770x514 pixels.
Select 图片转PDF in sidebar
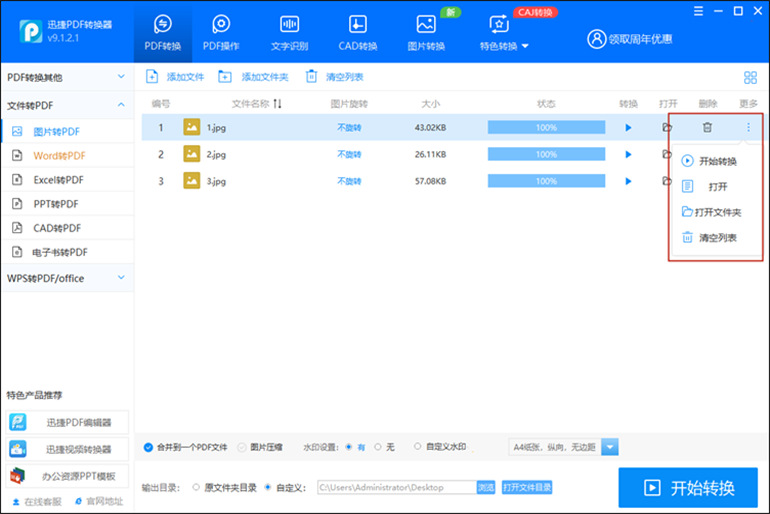click(x=67, y=132)
